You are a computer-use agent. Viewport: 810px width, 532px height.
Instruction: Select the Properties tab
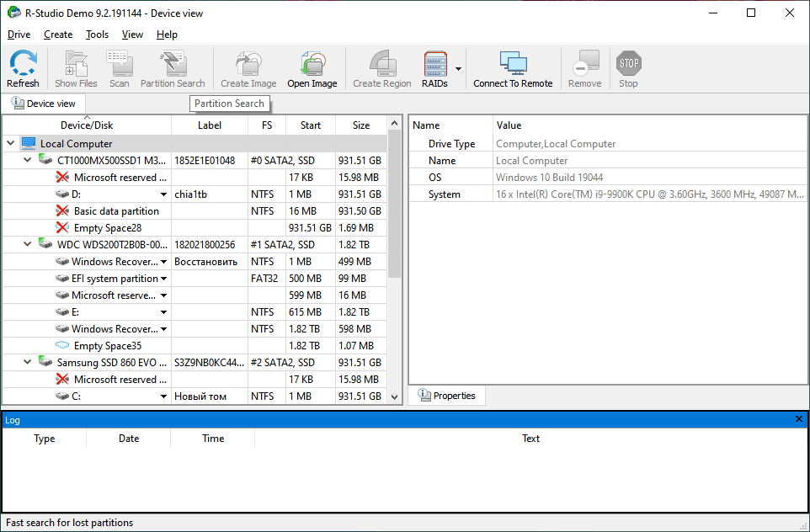point(447,396)
